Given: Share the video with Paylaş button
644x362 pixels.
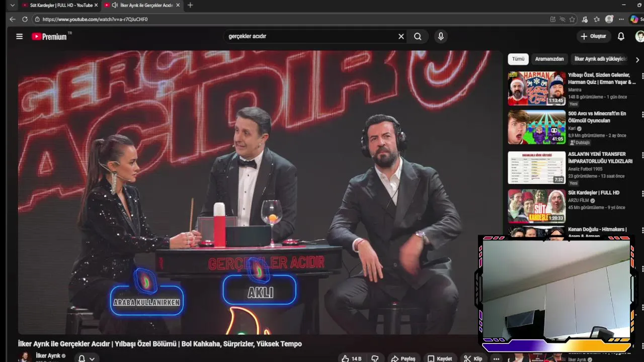Looking at the screenshot, I should click(x=403, y=358).
